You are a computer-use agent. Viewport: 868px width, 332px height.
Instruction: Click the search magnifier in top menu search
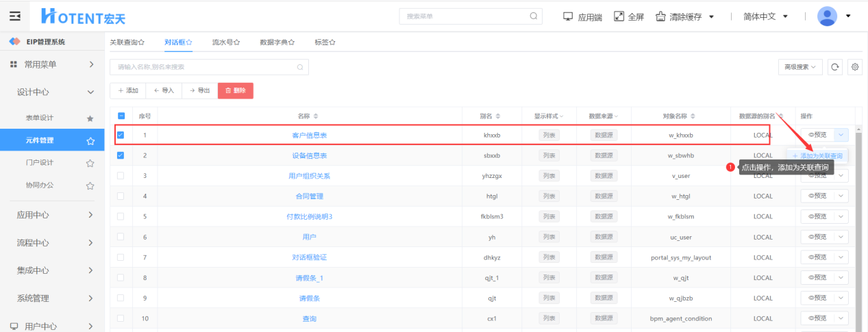(533, 16)
